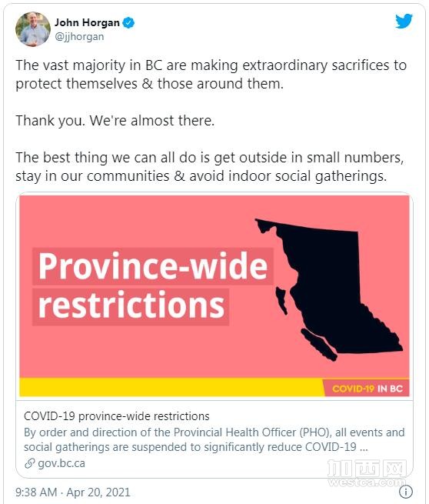Open John Horgan's profile photo

(x=33, y=29)
